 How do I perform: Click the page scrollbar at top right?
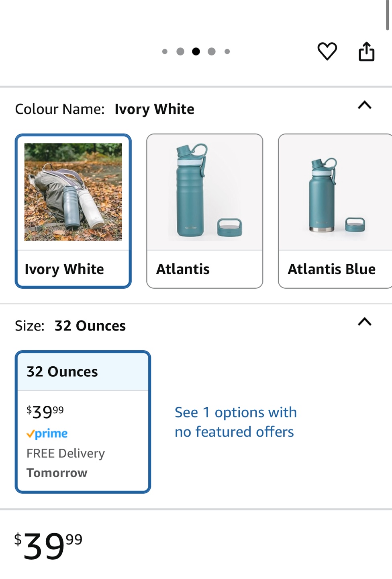(388, 15)
